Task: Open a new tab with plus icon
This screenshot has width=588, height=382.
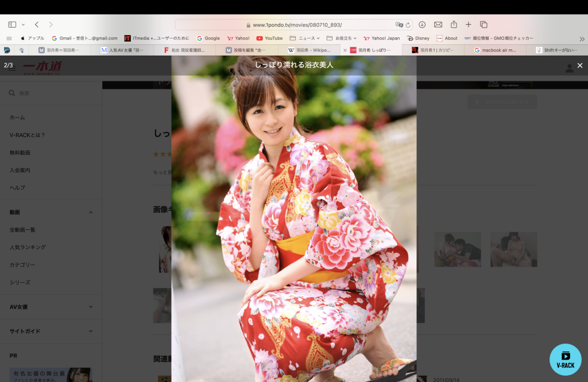Action: pyautogui.click(x=469, y=25)
